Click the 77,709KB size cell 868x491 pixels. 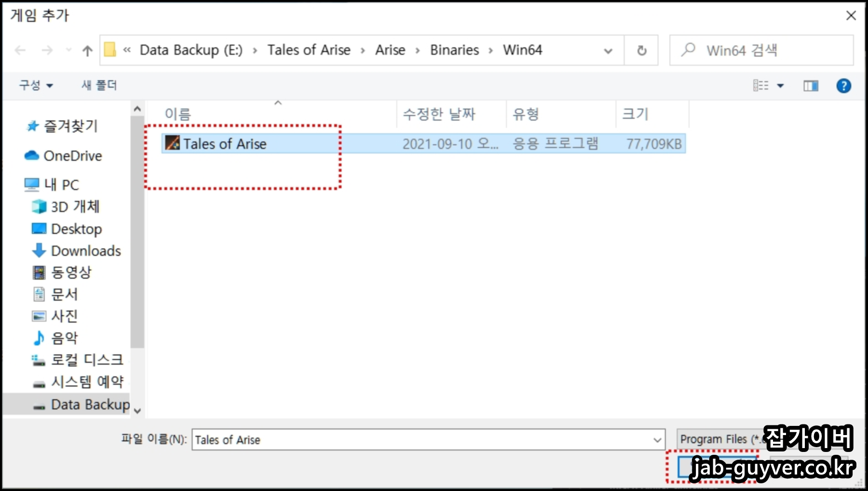coord(654,144)
